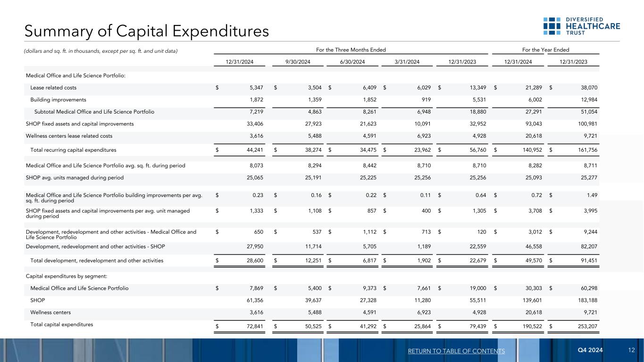This screenshot has width=644, height=362.
Task: Click the 3/31/2024 column header
Action: (408, 61)
